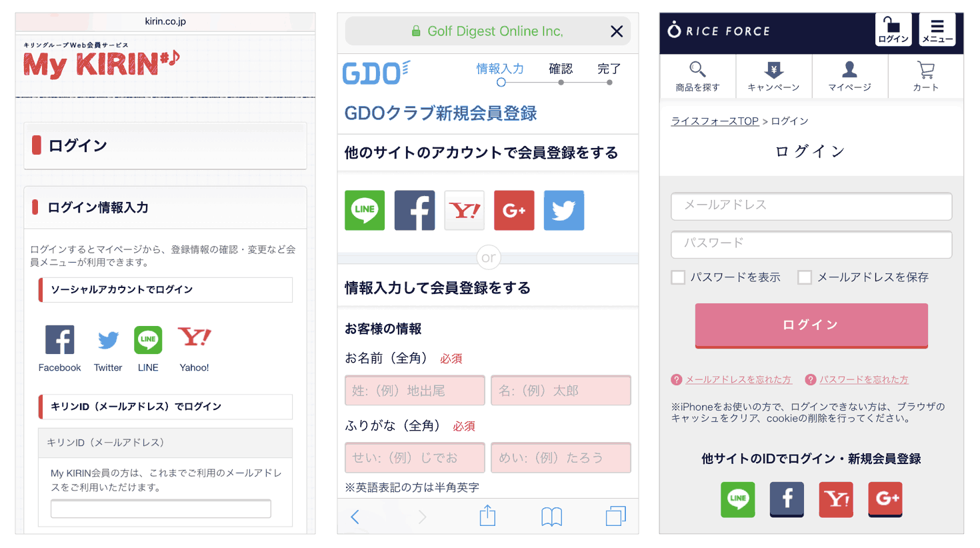This screenshot has height=548, width=980.
Task: Go back in GDO browser toolbar
Action: click(x=355, y=517)
